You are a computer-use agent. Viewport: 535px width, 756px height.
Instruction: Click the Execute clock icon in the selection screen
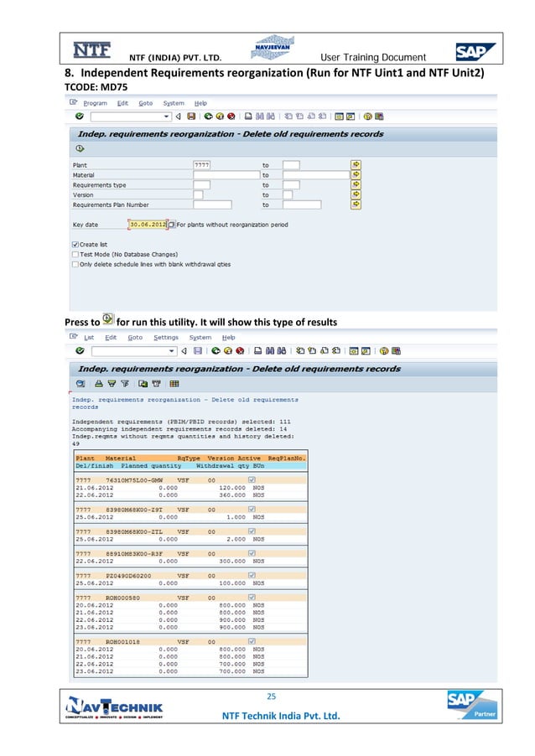[x=80, y=148]
